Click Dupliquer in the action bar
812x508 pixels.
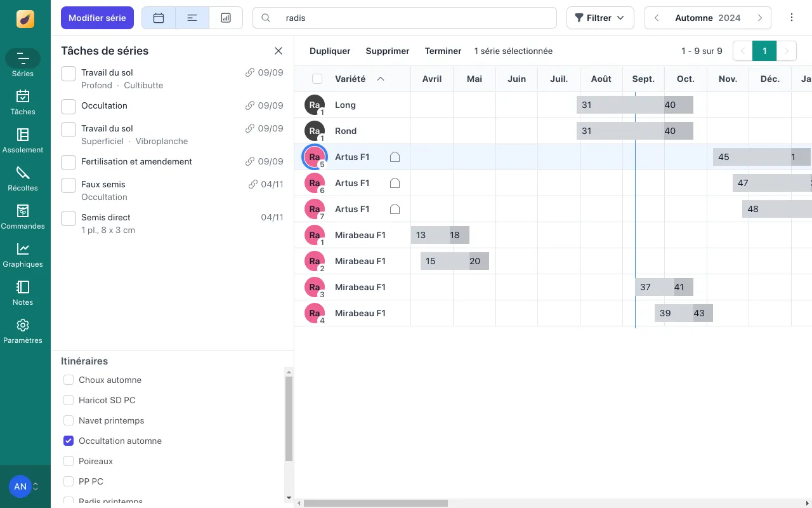click(x=330, y=51)
